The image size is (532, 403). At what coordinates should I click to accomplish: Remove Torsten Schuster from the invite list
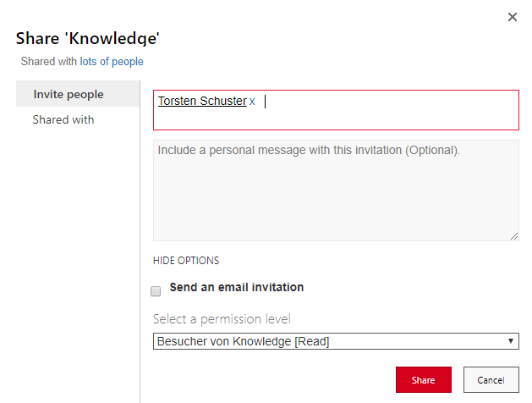pos(252,102)
